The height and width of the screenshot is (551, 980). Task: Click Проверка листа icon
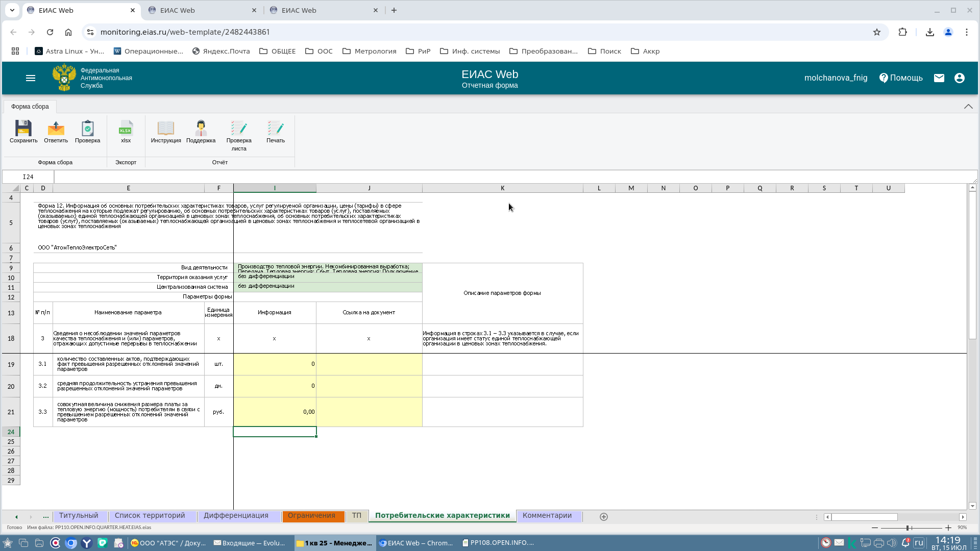(239, 129)
